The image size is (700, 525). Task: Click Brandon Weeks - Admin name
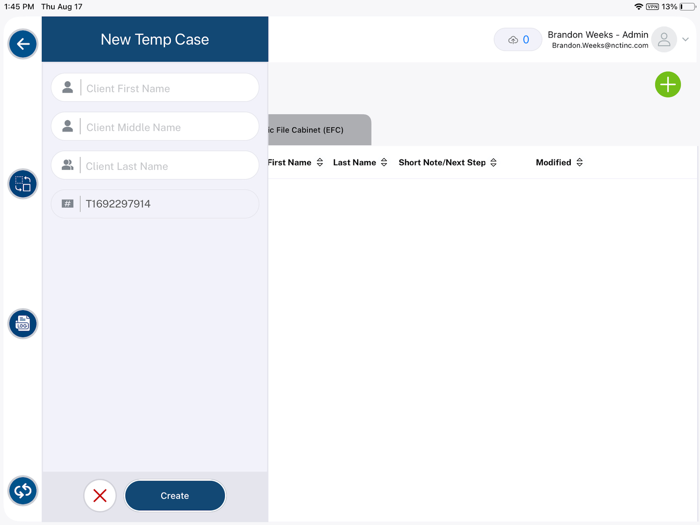tap(598, 35)
